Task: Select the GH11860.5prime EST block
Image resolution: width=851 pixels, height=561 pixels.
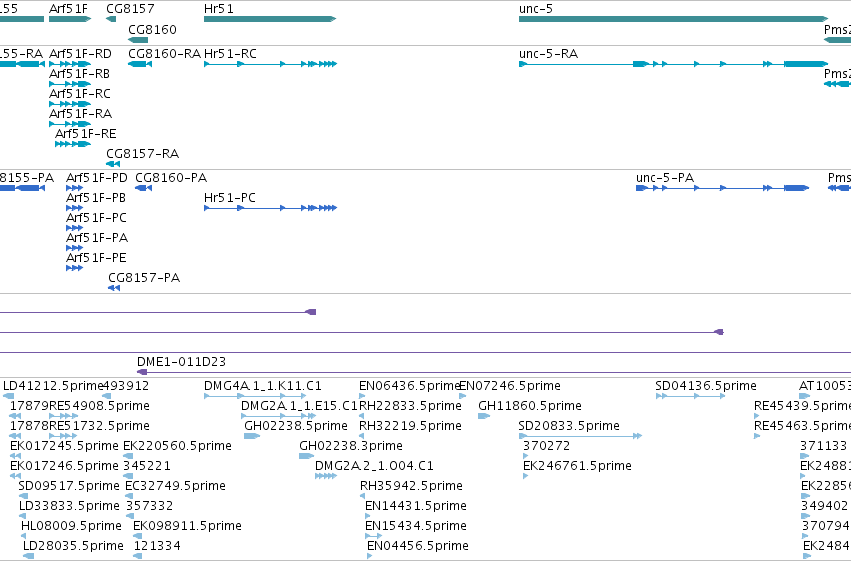Action: (484, 416)
